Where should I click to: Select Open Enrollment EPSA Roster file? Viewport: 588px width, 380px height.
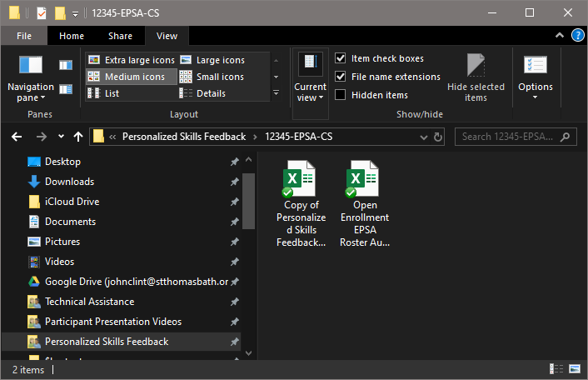point(365,204)
